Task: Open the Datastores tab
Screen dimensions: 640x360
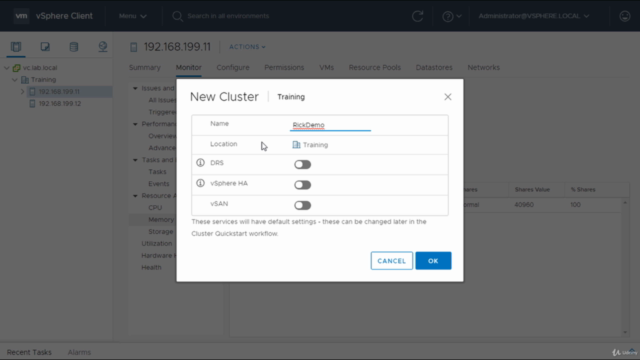Action: coord(434,68)
